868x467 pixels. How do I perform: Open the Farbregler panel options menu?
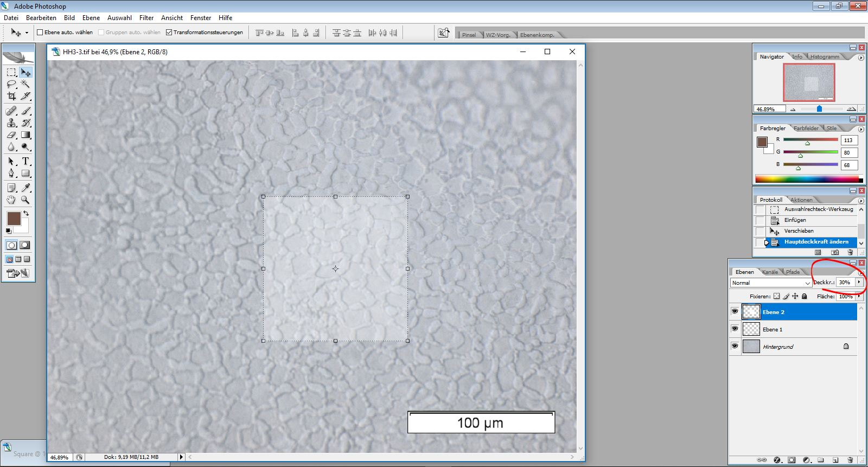pos(861,129)
